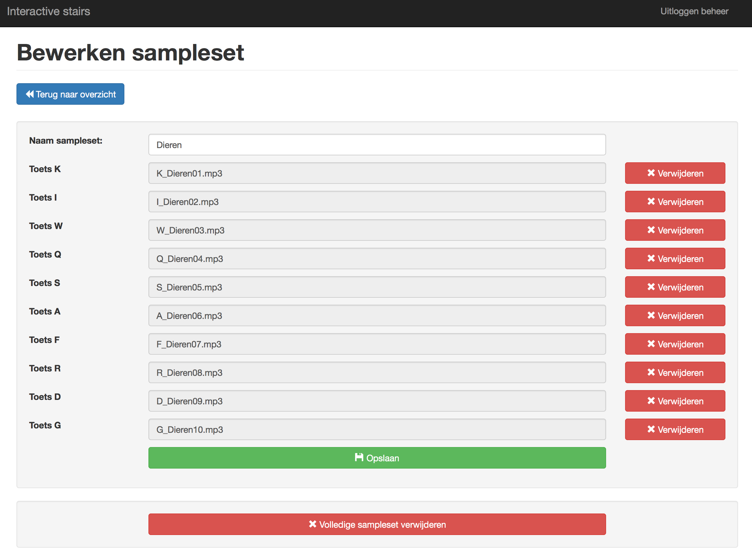Screen dimensions: 752x560
Task: Go back via Terug naar overzicht
Action: [x=70, y=94]
